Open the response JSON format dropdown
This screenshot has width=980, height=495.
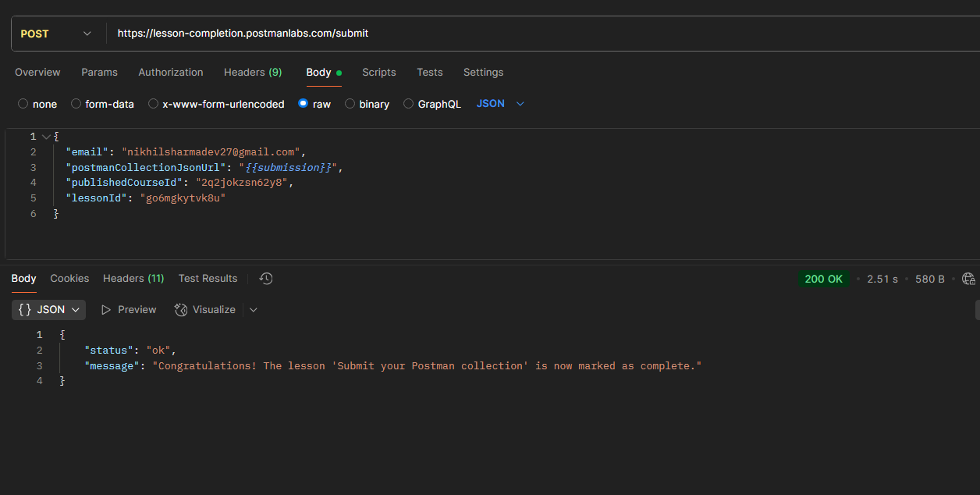48,310
